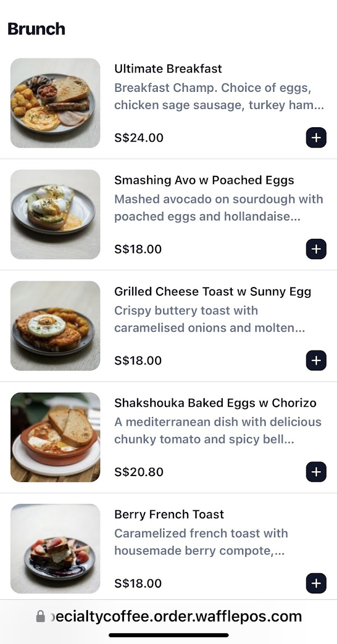View Smashing Avo dish image
This screenshot has width=337, height=644.
pyautogui.click(x=55, y=214)
